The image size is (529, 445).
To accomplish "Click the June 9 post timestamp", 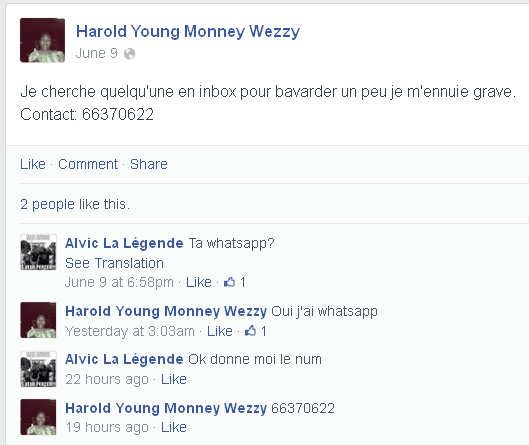I will (x=96, y=53).
